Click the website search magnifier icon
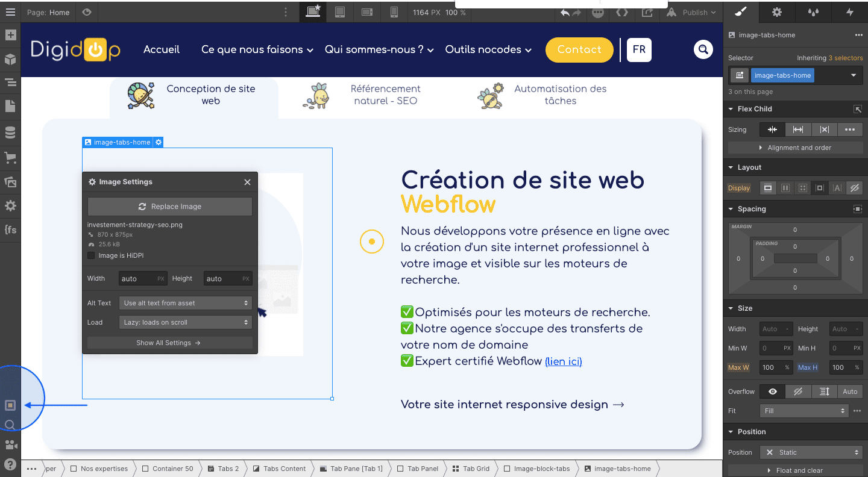868x477 pixels. (703, 49)
